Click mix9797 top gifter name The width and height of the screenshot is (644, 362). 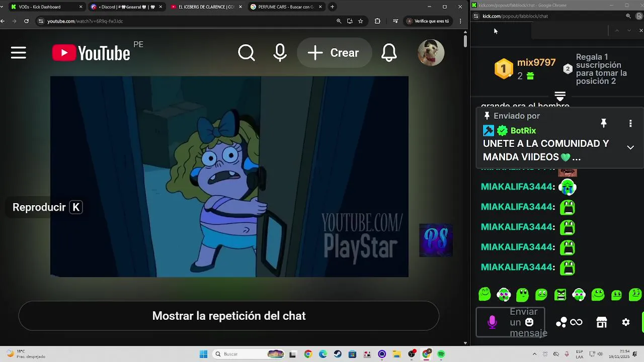point(536,63)
